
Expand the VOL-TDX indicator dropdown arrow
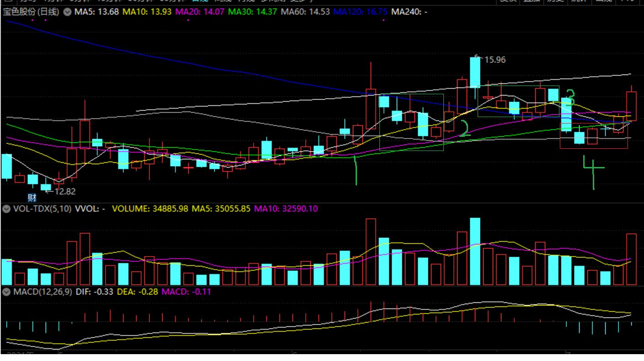tap(6, 209)
